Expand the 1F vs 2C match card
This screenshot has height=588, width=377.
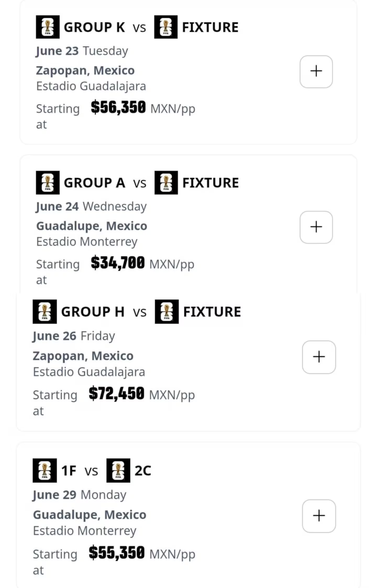[x=319, y=516]
